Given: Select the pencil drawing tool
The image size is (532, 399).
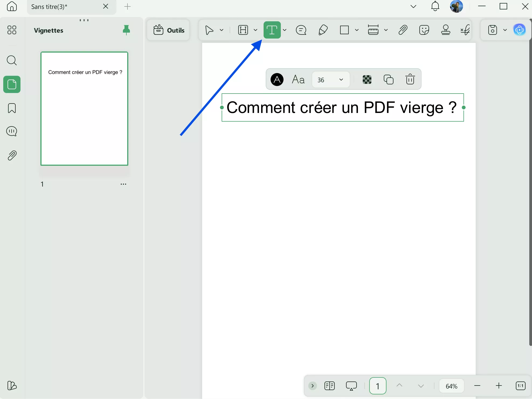Looking at the screenshot, I should click(323, 30).
